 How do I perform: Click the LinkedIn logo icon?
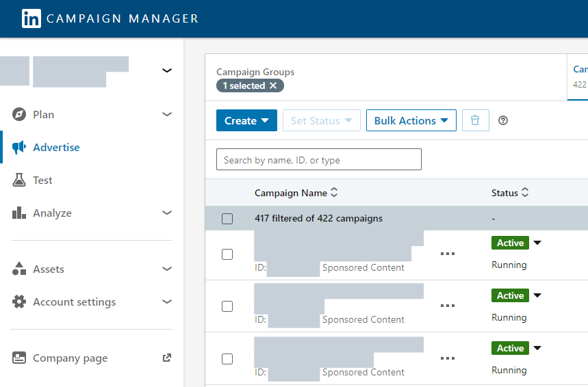coord(31,18)
